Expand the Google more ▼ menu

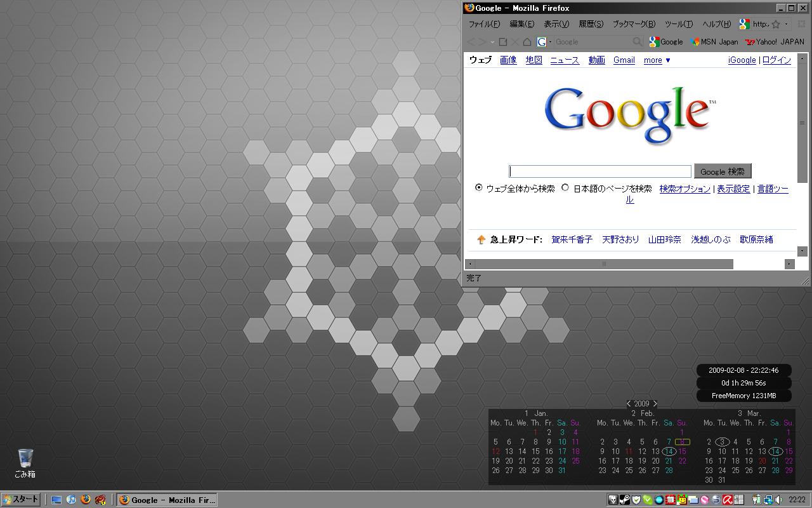pos(657,60)
